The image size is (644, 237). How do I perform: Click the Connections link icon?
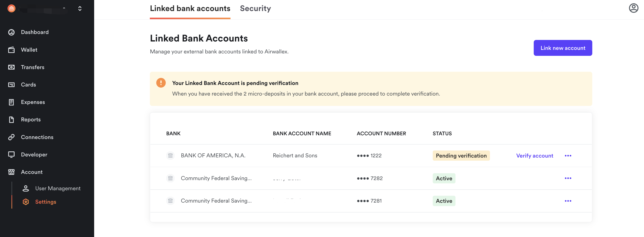click(x=11, y=137)
